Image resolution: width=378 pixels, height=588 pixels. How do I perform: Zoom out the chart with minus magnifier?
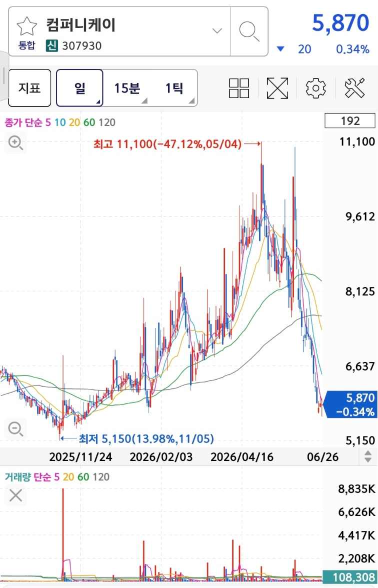point(16,428)
